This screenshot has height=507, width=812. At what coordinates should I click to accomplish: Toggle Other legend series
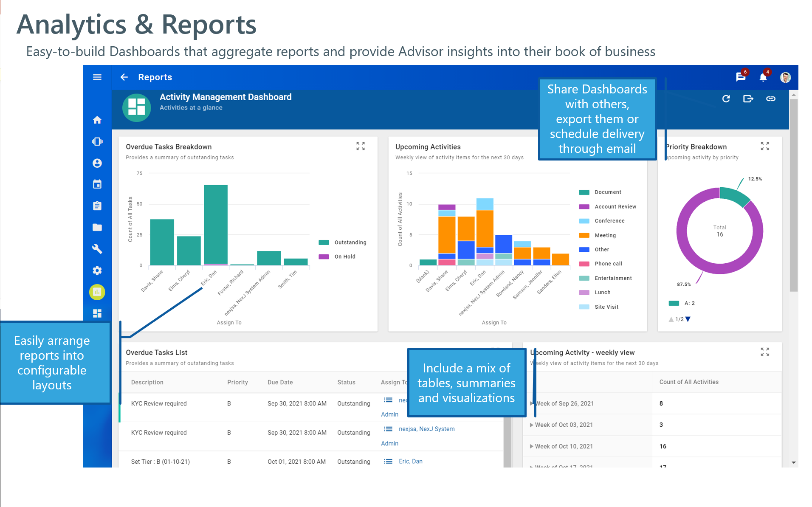(x=594, y=250)
